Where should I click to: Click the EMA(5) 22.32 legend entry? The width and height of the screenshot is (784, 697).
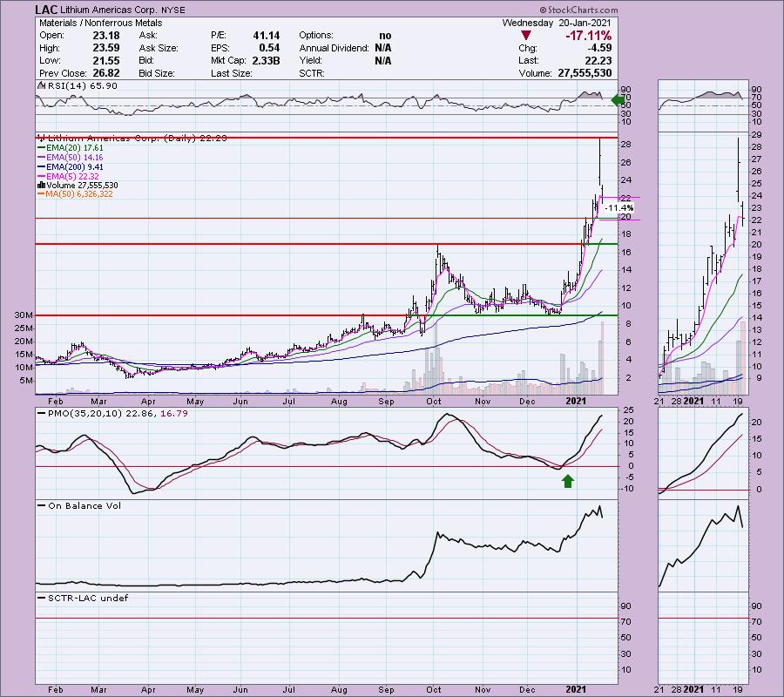pyautogui.click(x=69, y=177)
